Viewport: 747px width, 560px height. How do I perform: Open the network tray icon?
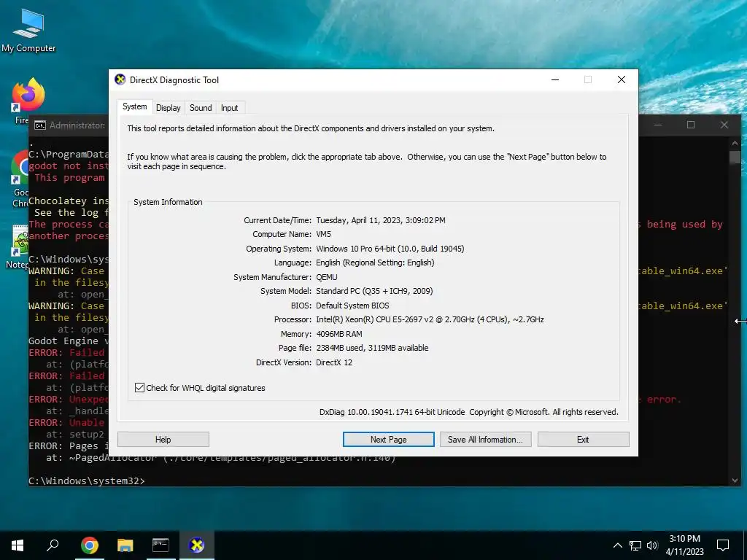tap(635, 545)
